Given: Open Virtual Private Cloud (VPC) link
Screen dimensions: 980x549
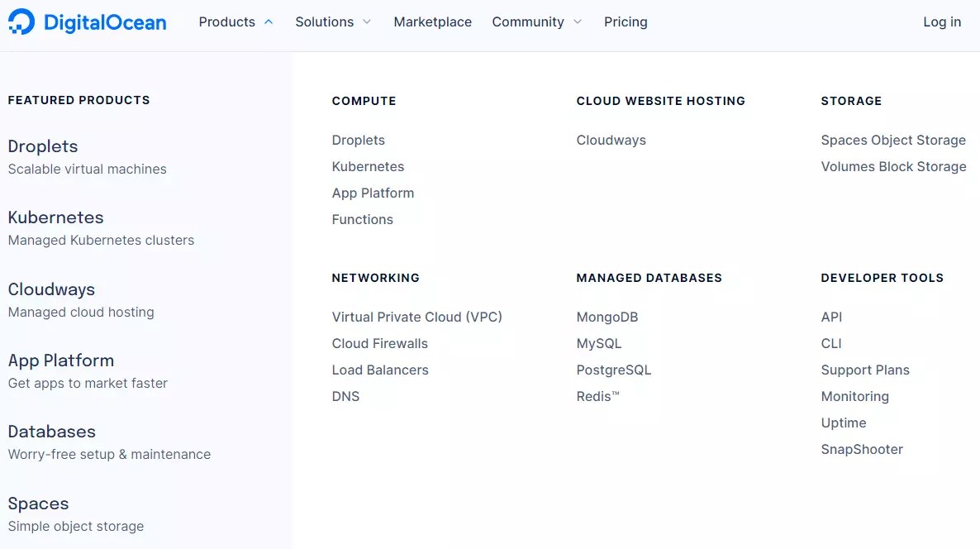Looking at the screenshot, I should tap(417, 317).
